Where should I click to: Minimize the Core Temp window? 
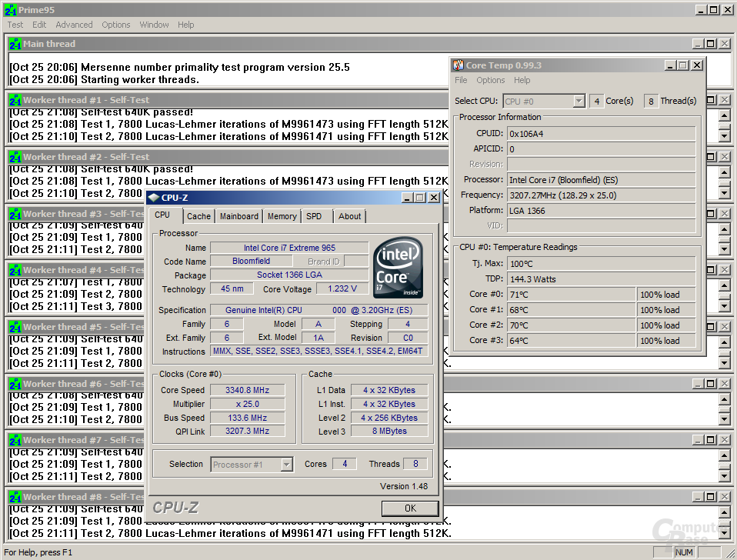pyautogui.click(x=670, y=65)
